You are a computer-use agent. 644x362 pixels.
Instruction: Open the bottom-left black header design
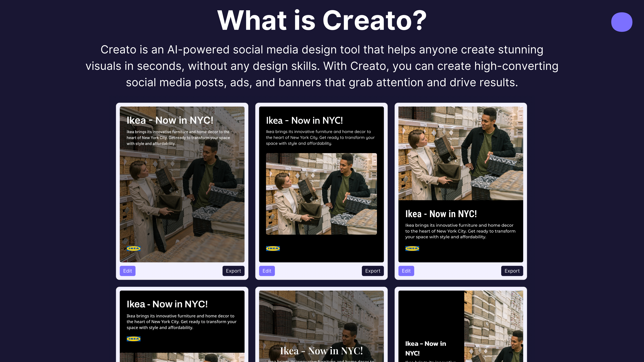pyautogui.click(x=182, y=326)
